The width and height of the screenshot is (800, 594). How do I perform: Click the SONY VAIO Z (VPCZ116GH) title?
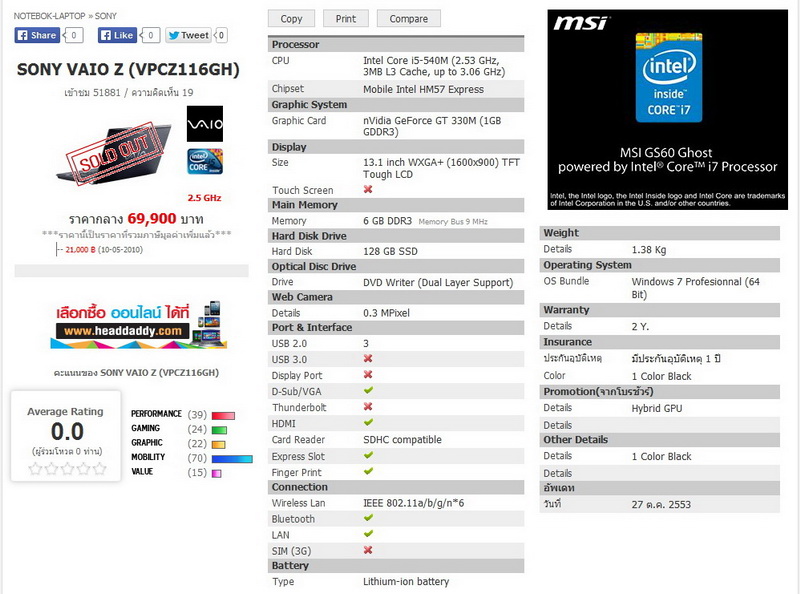coord(128,69)
